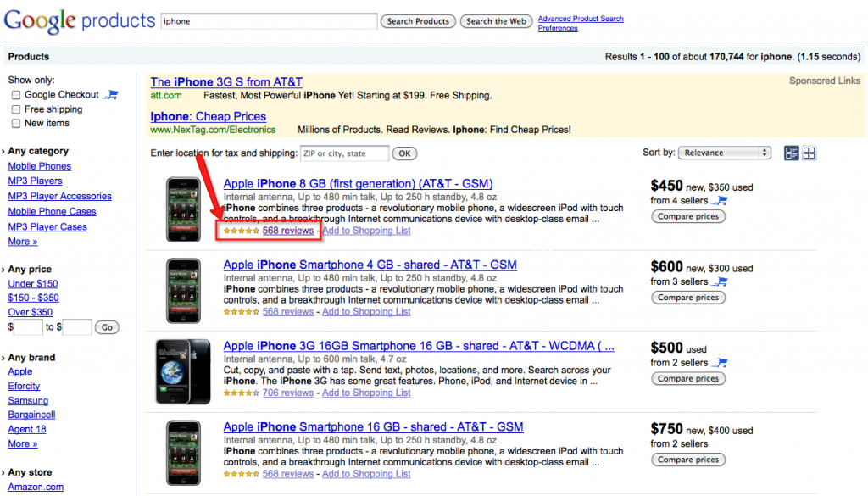Viewport: 868px width, 496px height.
Task: Filter price $150 - $350
Action: 33,298
